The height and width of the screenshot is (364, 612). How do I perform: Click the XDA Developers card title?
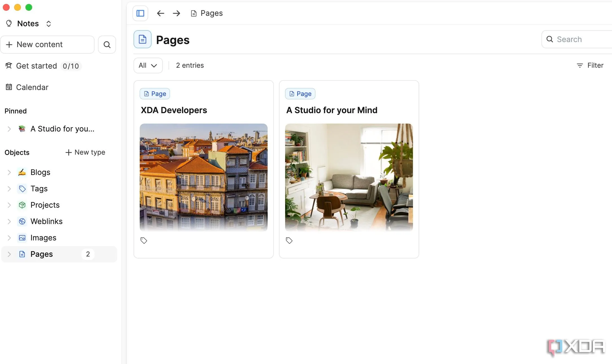[174, 110]
